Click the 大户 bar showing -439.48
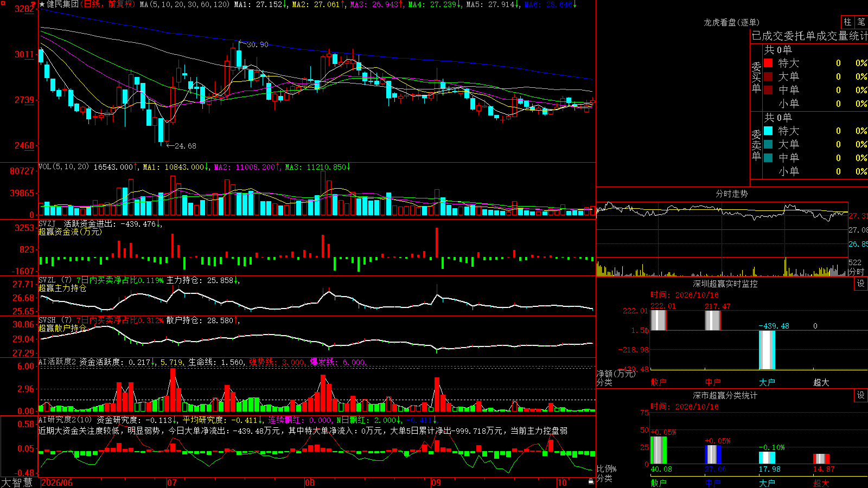 tap(767, 350)
